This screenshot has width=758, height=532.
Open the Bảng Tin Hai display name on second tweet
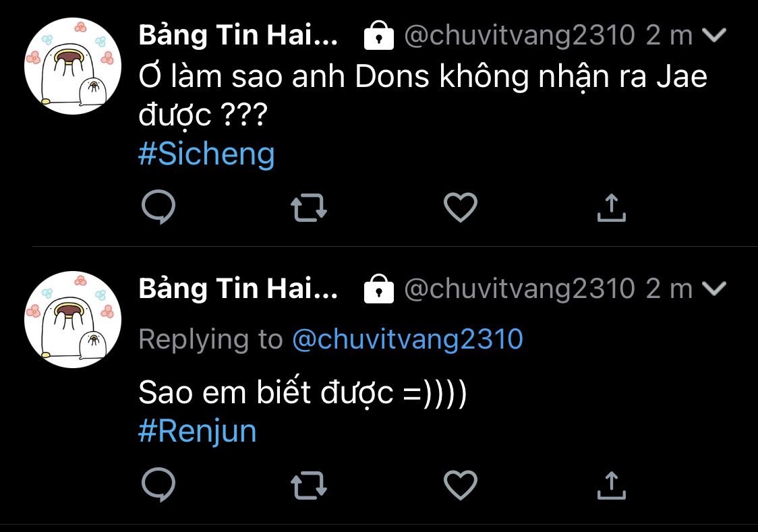[x=238, y=289]
